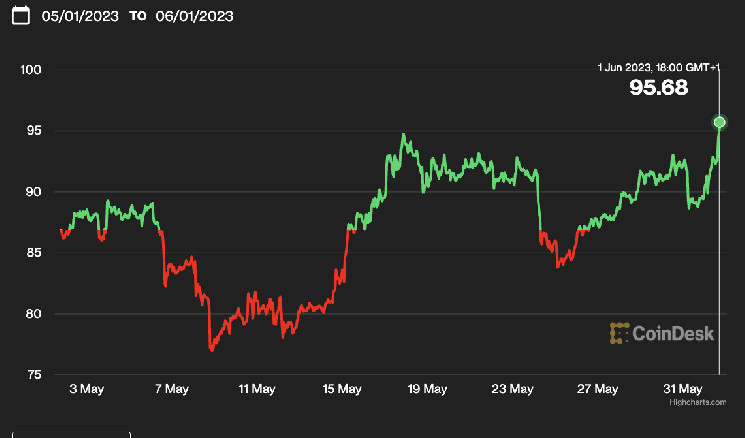The image size is (745, 438).
Task: Click the green data point marker
Action: [x=719, y=122]
